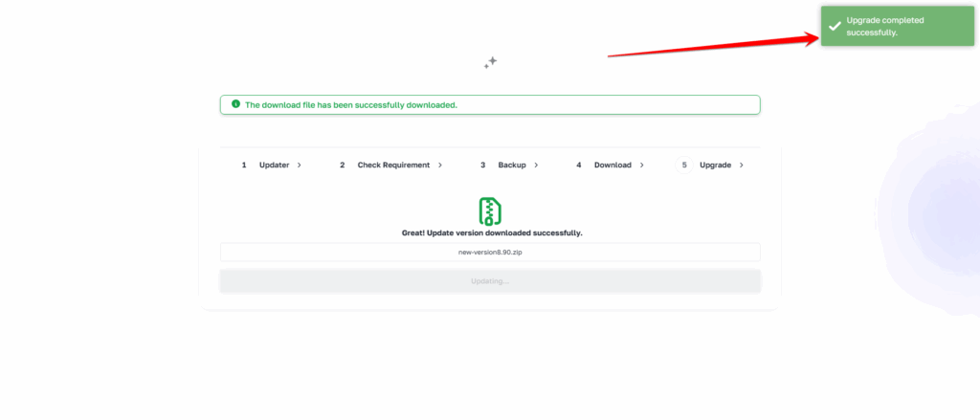Click the chevron after Upgrade
980x420 pixels.
pyautogui.click(x=742, y=165)
